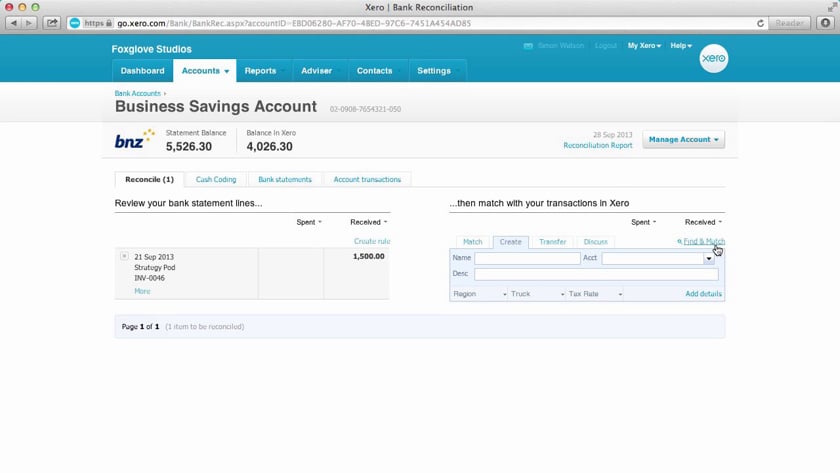Click the browser URL address field
The image size is (840, 473).
click(x=418, y=23)
